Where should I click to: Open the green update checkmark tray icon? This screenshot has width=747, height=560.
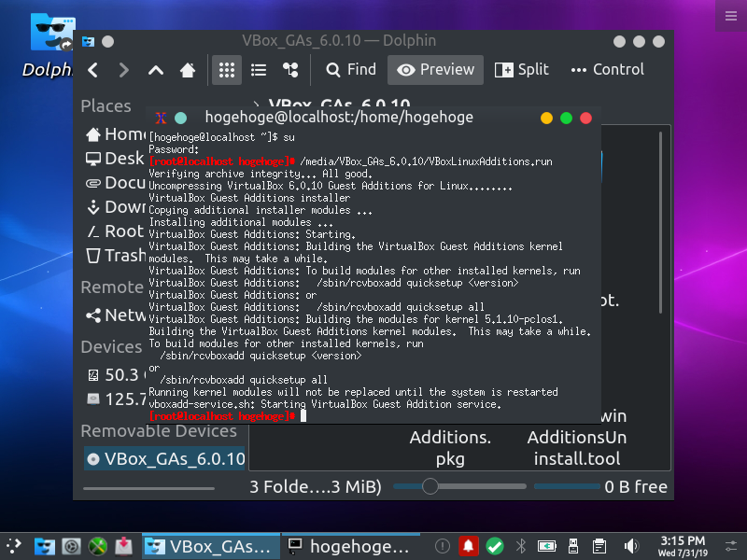tap(495, 546)
